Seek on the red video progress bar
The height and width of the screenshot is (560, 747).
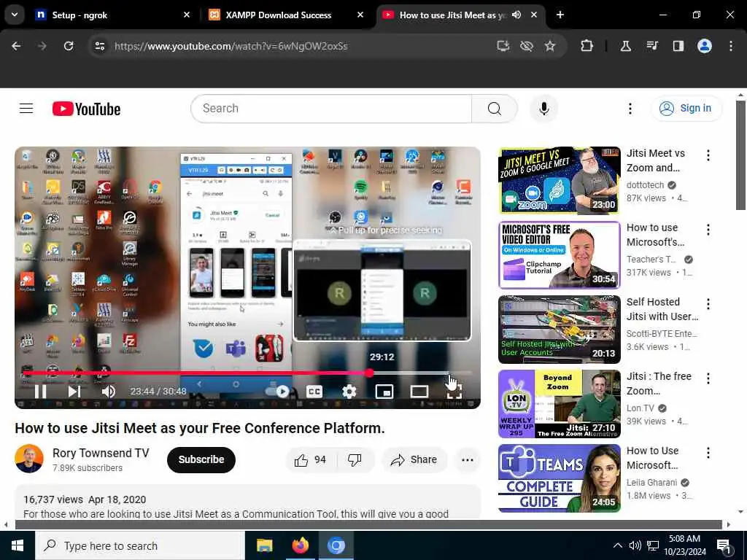[x=247, y=373]
